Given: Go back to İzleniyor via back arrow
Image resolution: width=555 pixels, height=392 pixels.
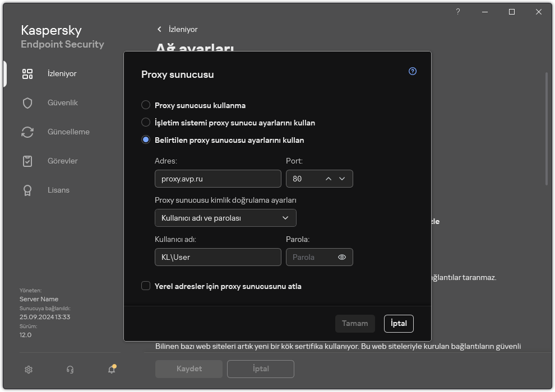Looking at the screenshot, I should (x=159, y=29).
